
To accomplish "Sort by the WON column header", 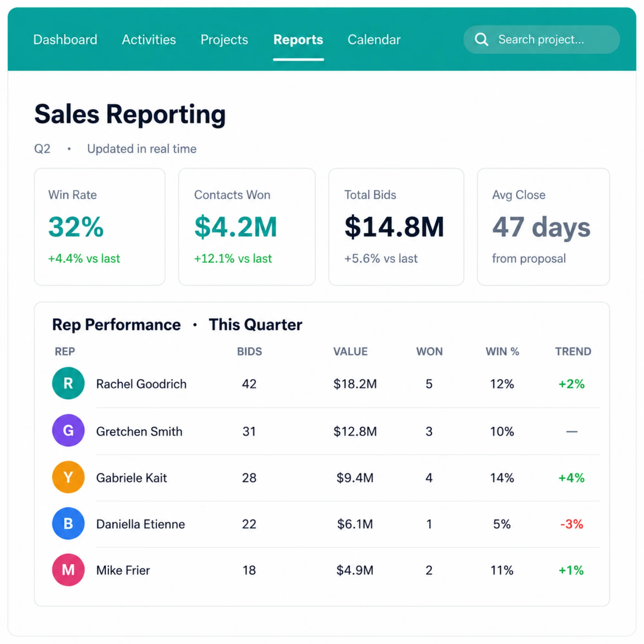I will click(x=429, y=351).
